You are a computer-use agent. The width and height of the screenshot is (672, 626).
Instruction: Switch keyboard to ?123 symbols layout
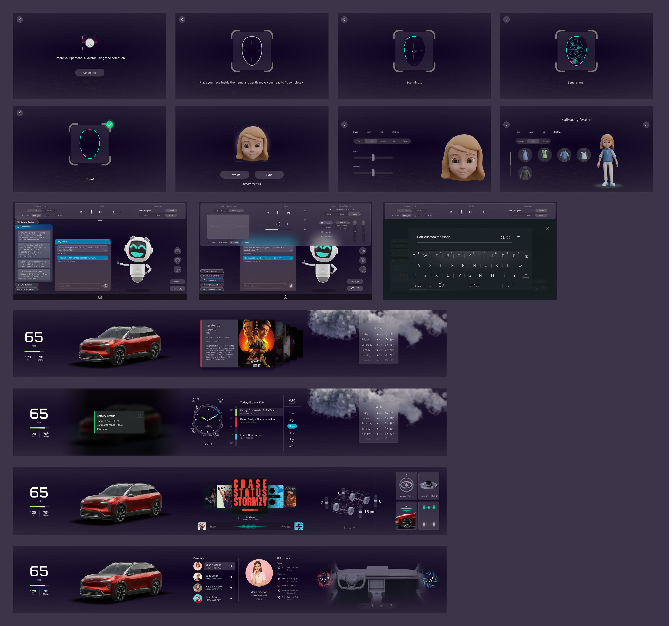point(418,286)
